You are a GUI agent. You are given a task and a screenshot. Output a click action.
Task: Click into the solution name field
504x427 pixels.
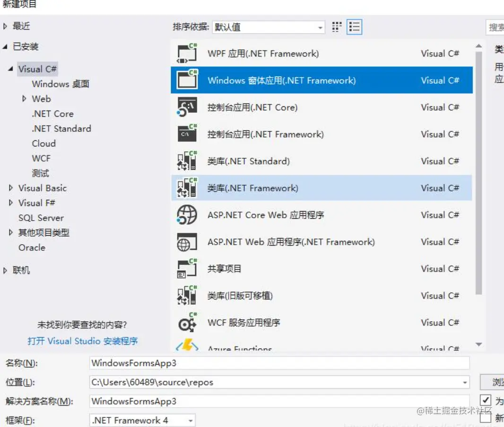(x=279, y=401)
